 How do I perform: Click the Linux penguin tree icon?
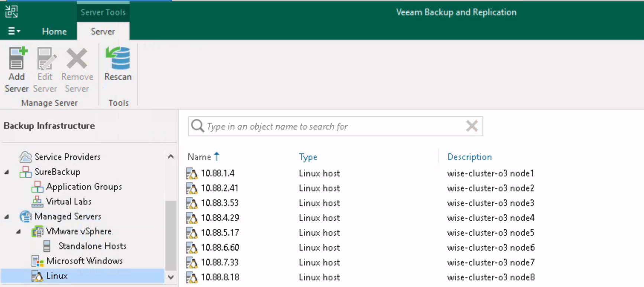[x=37, y=276]
